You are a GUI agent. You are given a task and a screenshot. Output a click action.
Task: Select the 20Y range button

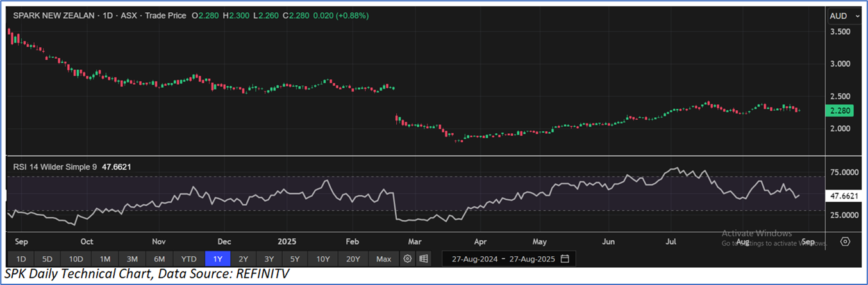pyautogui.click(x=353, y=259)
